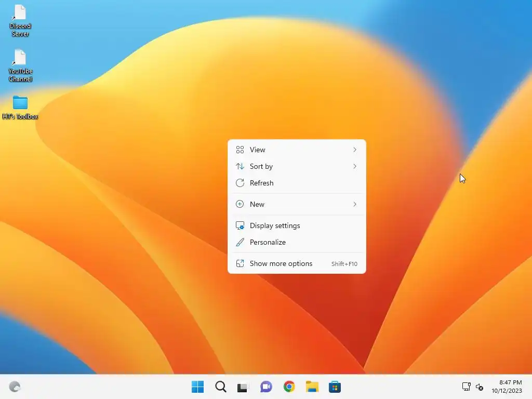The image size is (532, 399).
Task: Click the arrows icon beside Sort by
Action: 240,166
